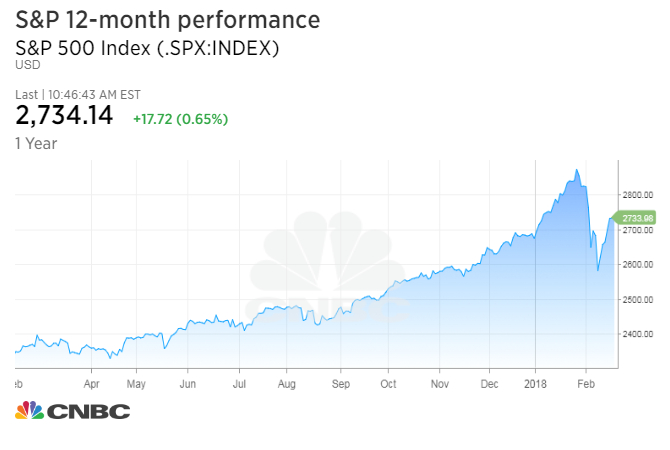The height and width of the screenshot is (450, 670).
Task: Click the Feb label at right of x-axis
Action: (x=588, y=382)
